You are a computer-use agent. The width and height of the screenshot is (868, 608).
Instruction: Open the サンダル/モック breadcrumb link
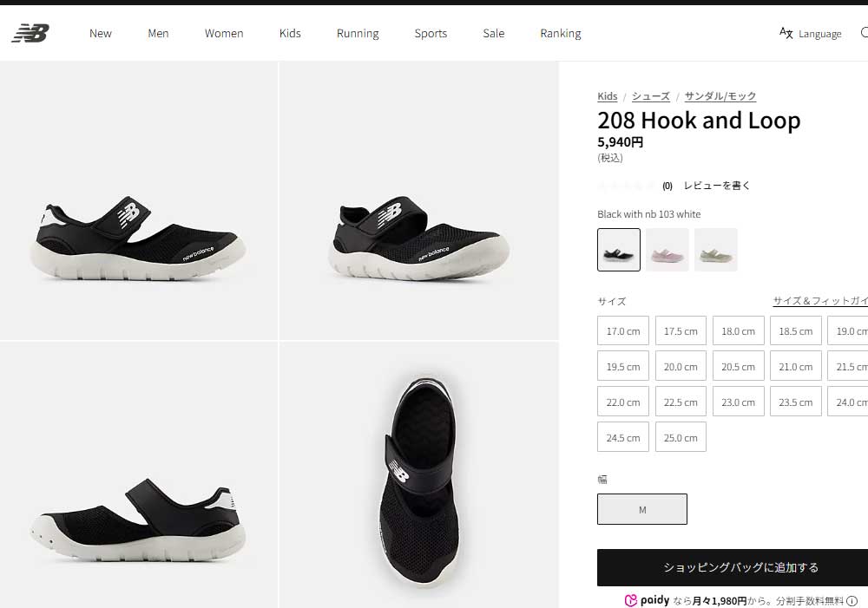(x=720, y=96)
